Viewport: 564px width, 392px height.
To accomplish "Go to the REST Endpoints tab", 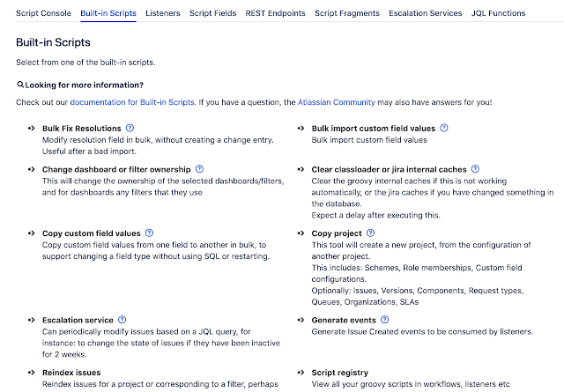I will point(275,13).
